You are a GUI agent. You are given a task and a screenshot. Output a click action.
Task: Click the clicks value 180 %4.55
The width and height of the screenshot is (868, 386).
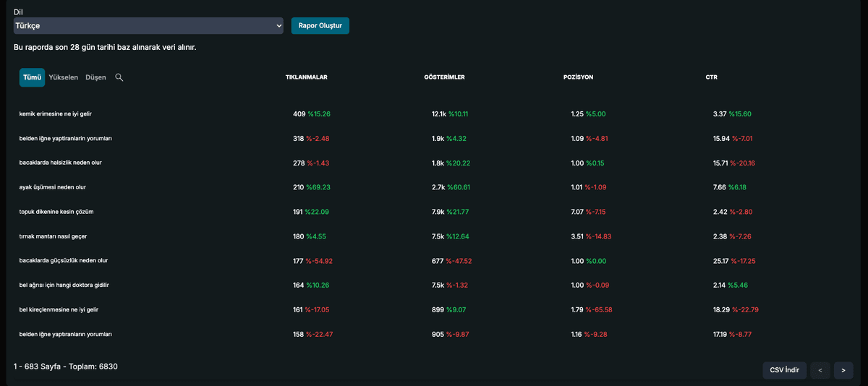tap(310, 236)
